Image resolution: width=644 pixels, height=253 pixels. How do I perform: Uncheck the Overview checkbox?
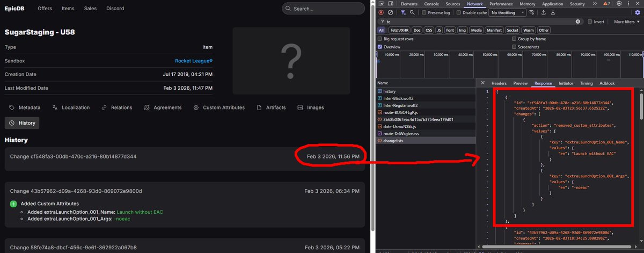(x=380, y=47)
